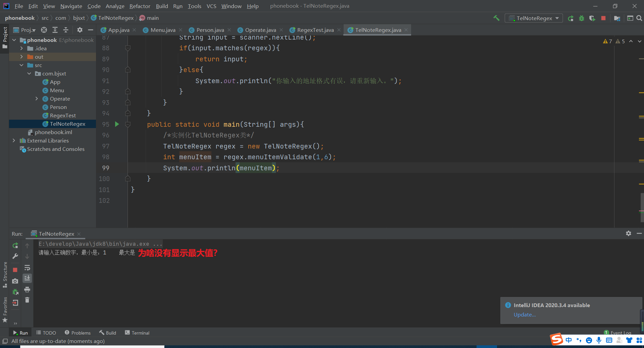Open the TelNoteRegex run configuration dropdown
Viewport: 644px width, 348px height.
click(534, 18)
